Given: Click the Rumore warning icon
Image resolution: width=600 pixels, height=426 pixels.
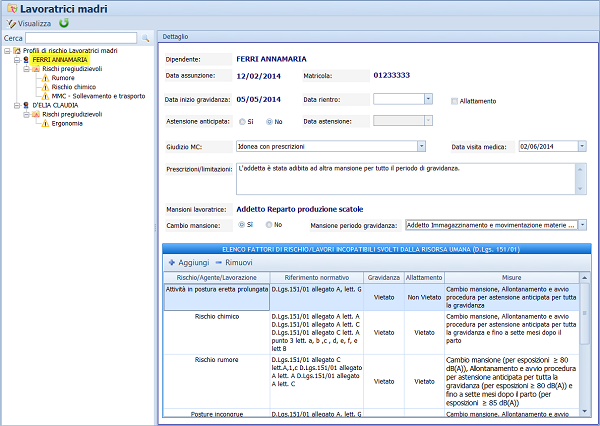Looking at the screenshot, I should point(44,77).
